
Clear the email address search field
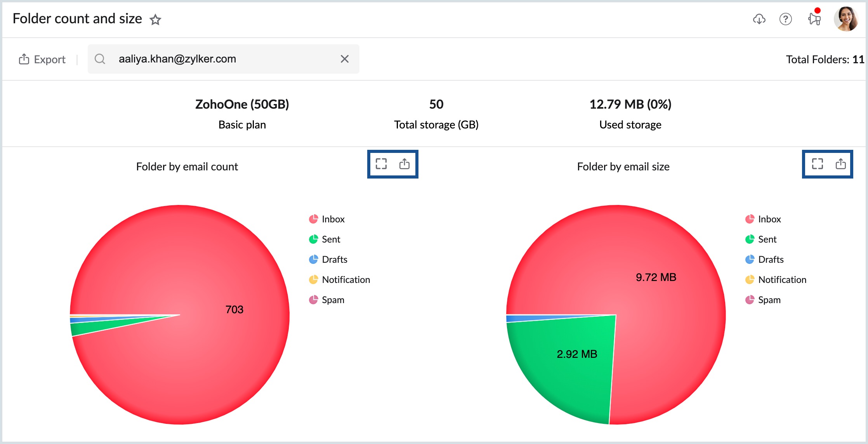(x=344, y=59)
